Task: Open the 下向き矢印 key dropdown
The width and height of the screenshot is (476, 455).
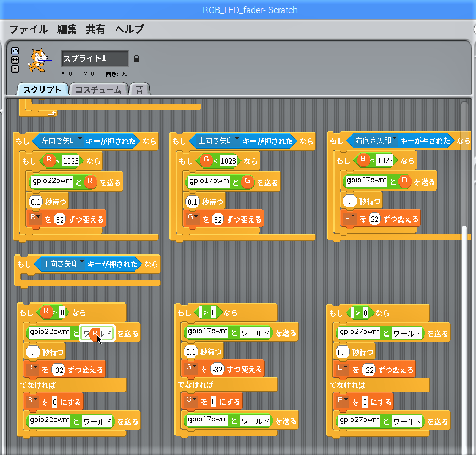Action: (x=81, y=262)
